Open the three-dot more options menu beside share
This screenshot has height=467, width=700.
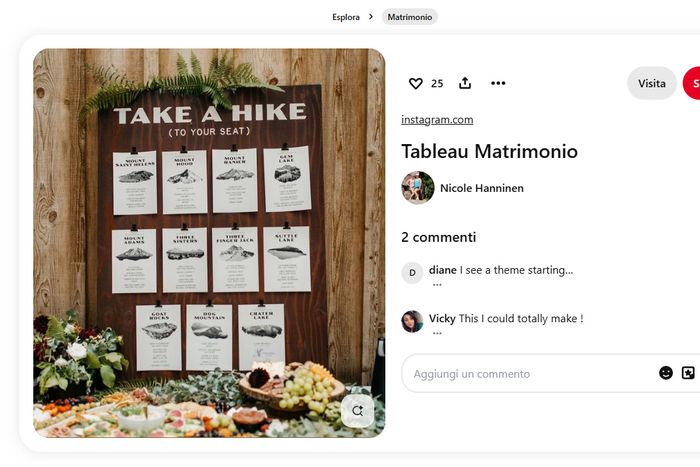click(498, 84)
